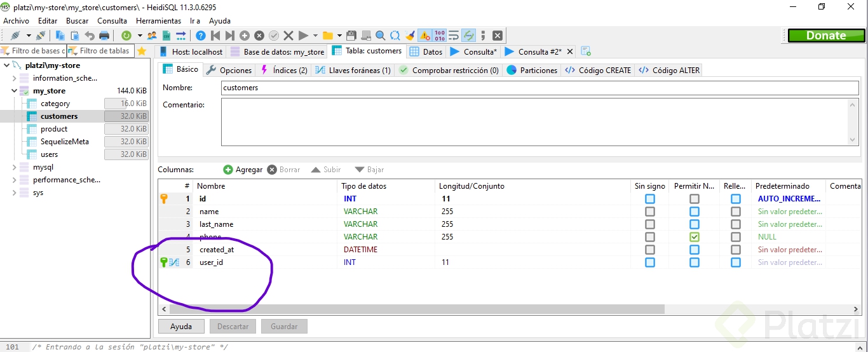Uncheck Permitir NULL for phone column
Image resolution: width=868 pixels, height=352 pixels.
(x=695, y=237)
